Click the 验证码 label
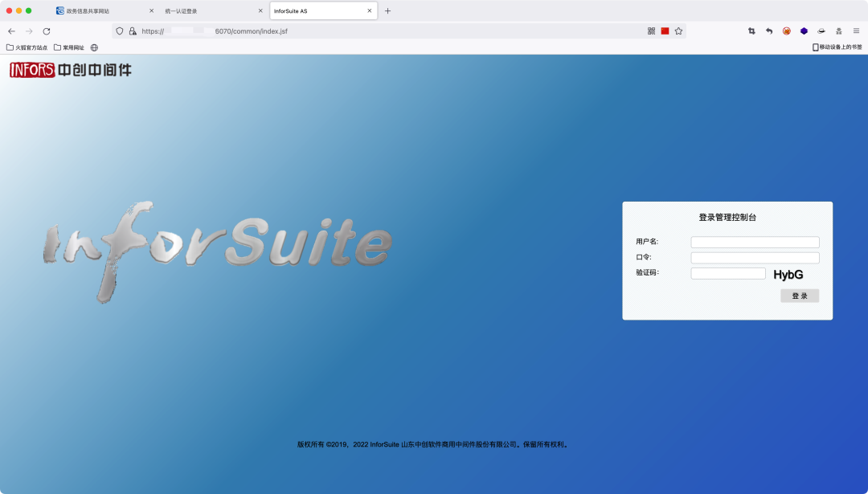868x494 pixels. coord(648,273)
